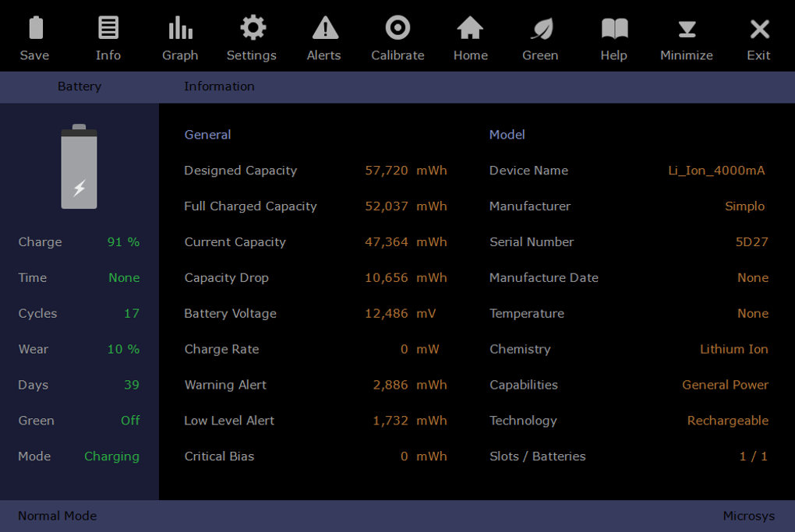Toggle the Green mode Off indicator

pyautogui.click(x=130, y=420)
